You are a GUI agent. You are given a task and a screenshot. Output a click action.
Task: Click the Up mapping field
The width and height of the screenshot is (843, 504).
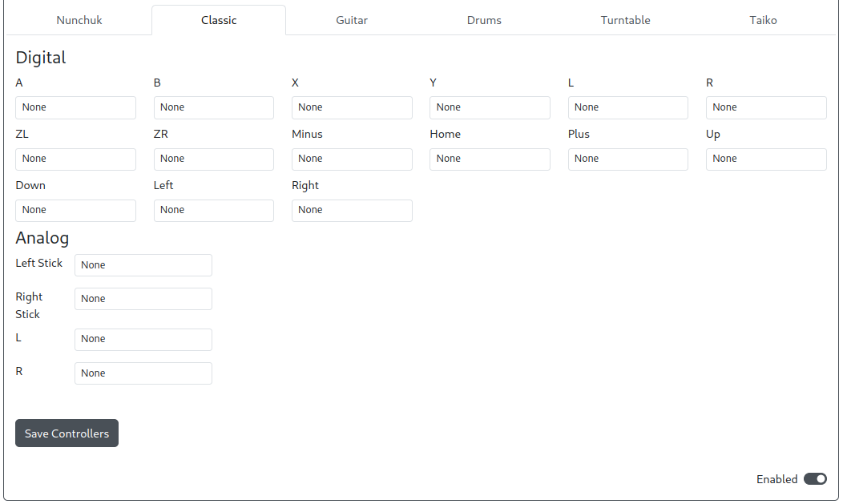[x=766, y=159]
